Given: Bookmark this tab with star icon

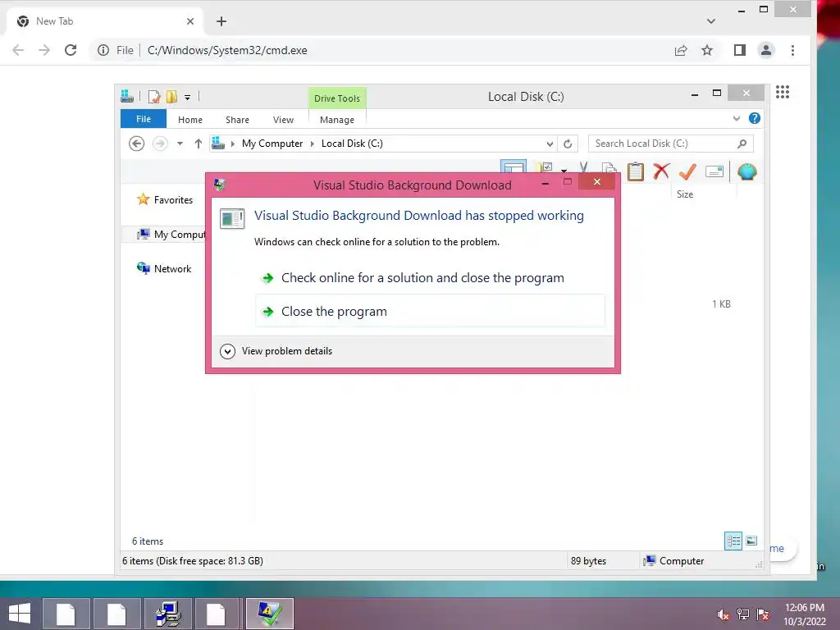Looking at the screenshot, I should pyautogui.click(x=707, y=50).
